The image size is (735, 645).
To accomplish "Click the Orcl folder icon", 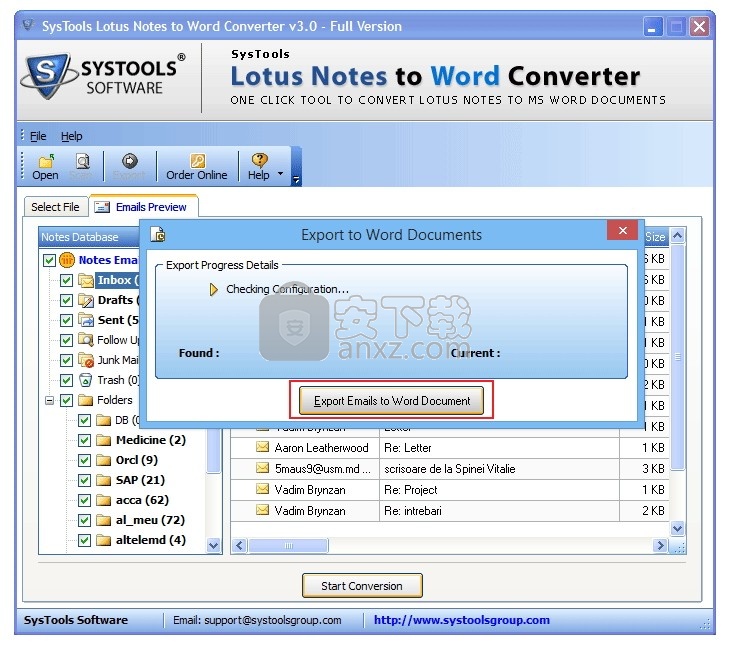I will 103,460.
